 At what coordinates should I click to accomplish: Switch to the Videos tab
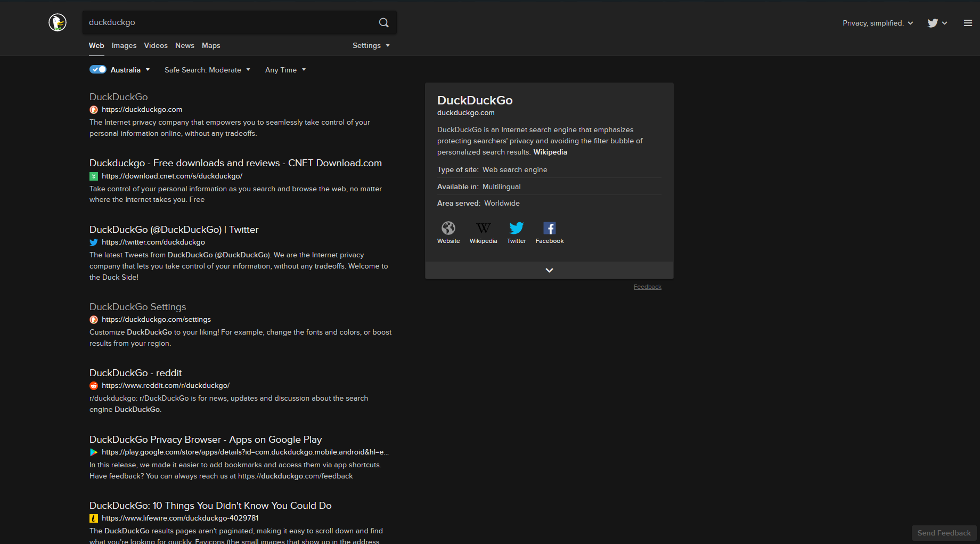pos(156,45)
